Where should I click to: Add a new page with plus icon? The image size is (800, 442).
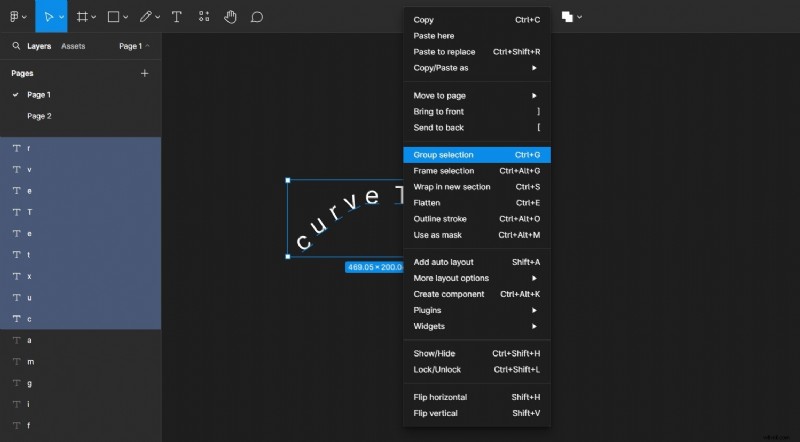click(144, 73)
